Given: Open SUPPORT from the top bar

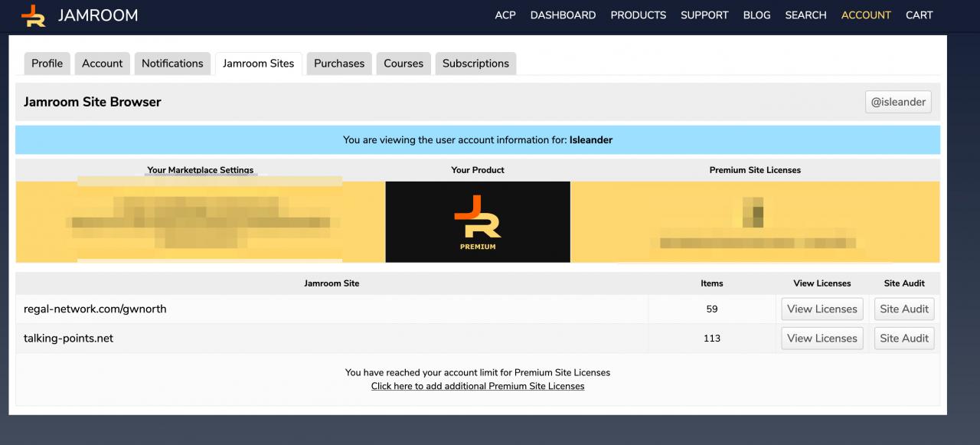Looking at the screenshot, I should pos(704,15).
